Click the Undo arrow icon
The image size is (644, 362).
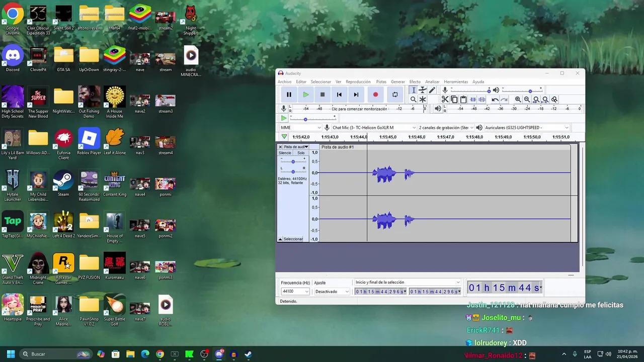(x=495, y=100)
